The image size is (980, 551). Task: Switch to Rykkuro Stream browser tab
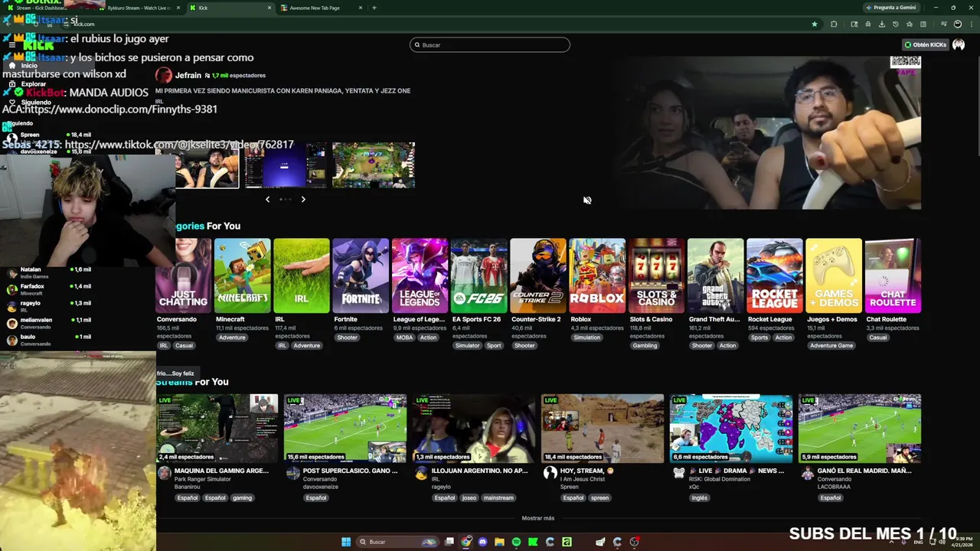coord(139,8)
